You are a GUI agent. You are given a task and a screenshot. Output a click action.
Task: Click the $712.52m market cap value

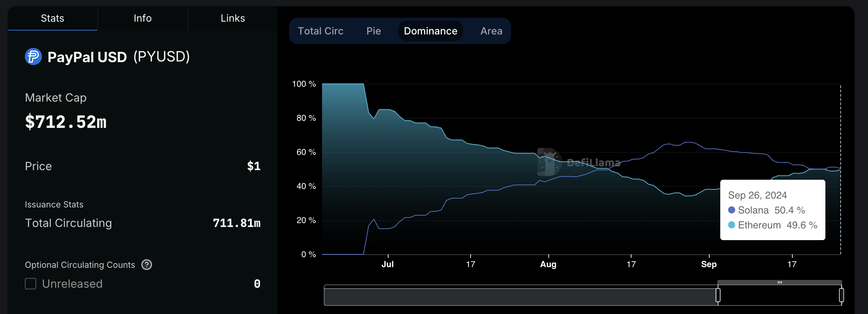(66, 122)
